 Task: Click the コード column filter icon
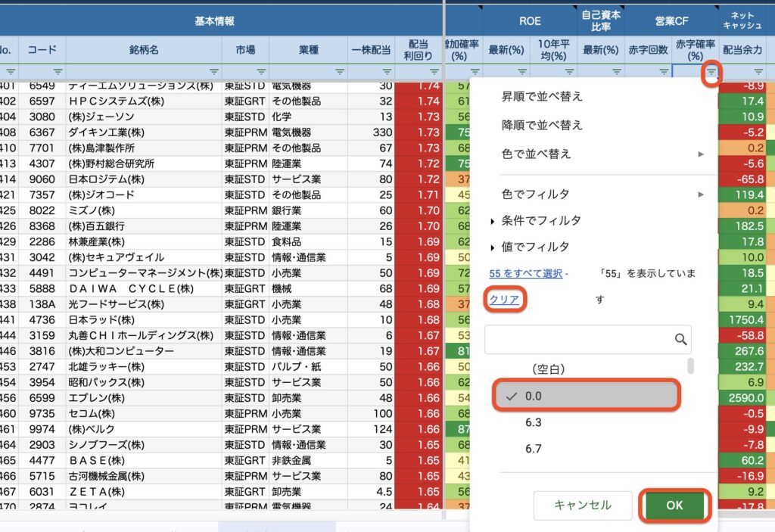[x=58, y=72]
